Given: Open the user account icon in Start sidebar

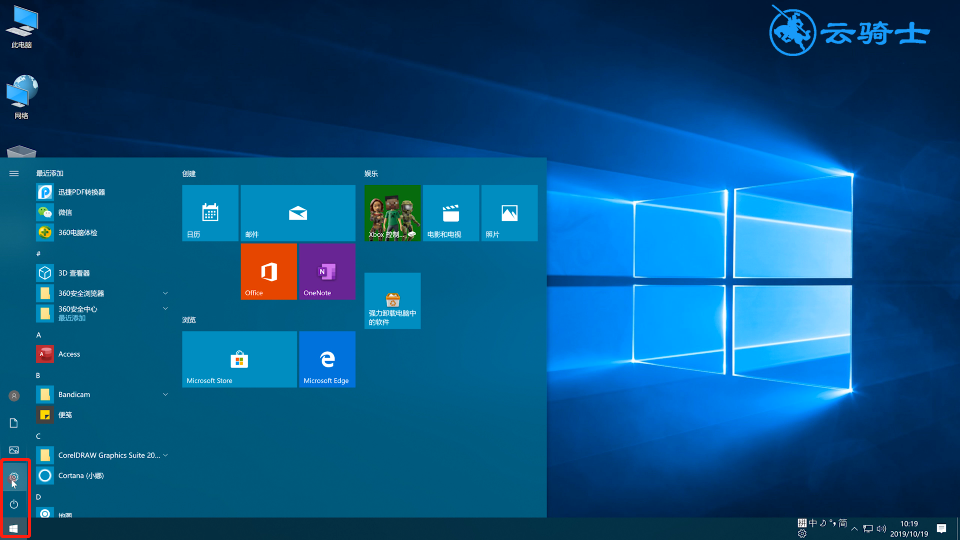Looking at the screenshot, I should point(14,396).
